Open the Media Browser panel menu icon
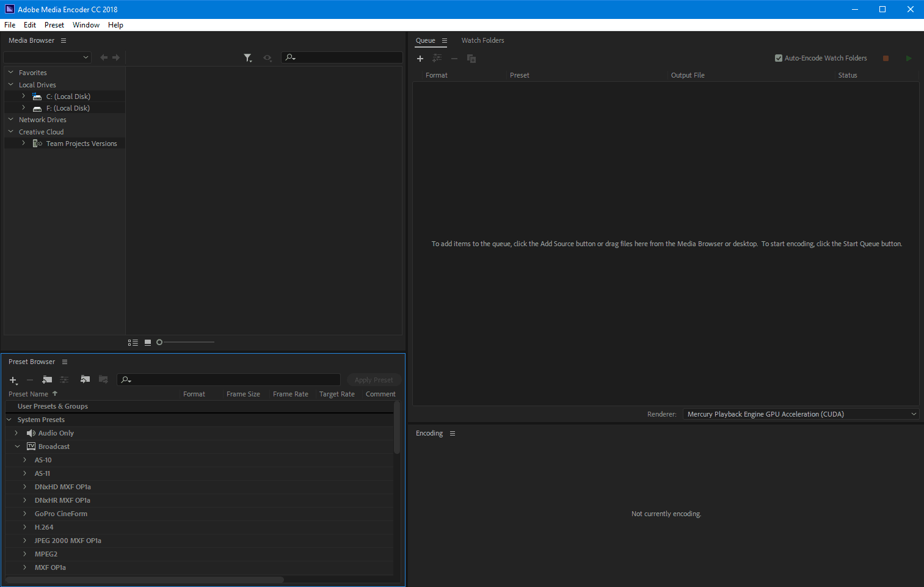The height and width of the screenshot is (587, 924). [x=64, y=40]
